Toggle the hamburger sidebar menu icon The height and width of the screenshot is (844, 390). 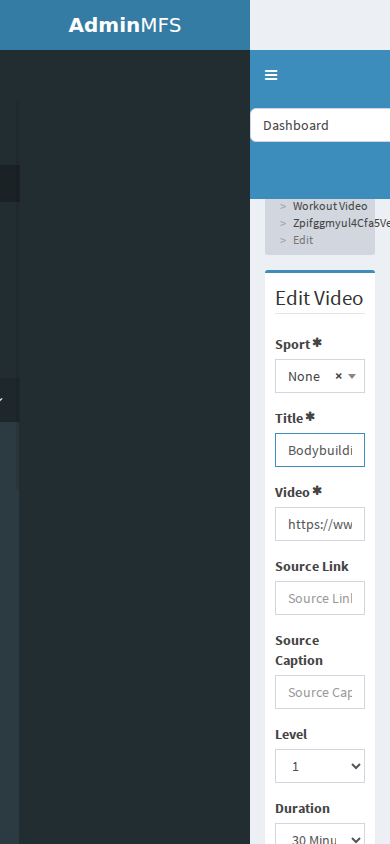coord(271,75)
